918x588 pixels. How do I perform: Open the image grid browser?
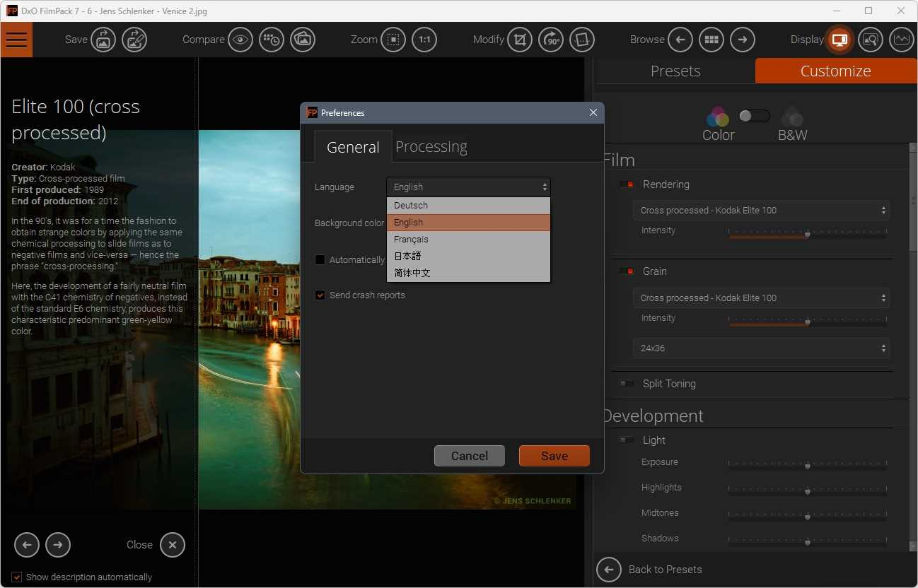pyautogui.click(x=711, y=40)
